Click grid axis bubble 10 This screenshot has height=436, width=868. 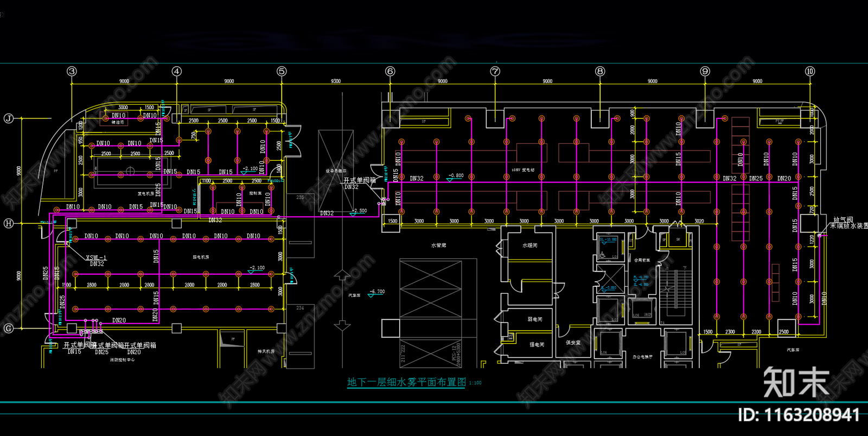810,71
